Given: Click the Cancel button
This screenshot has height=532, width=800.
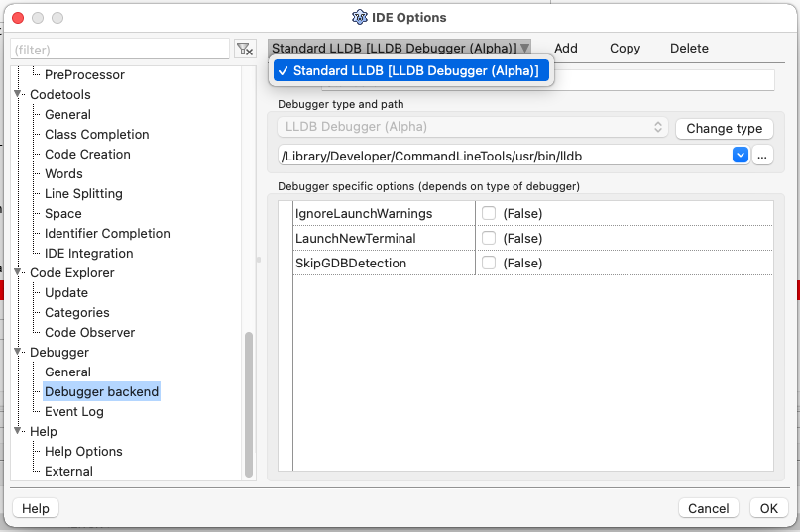Looking at the screenshot, I should click(708, 508).
